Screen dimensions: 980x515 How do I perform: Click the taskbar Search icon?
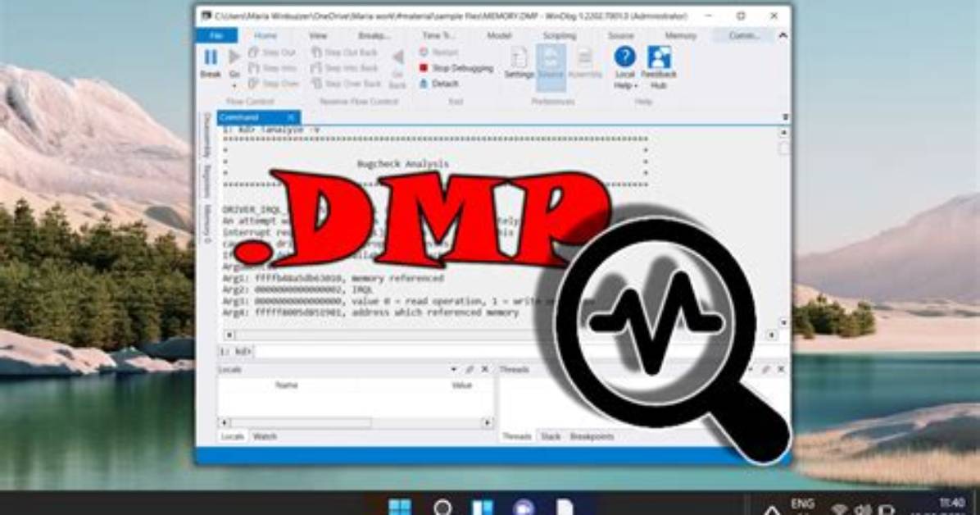(x=442, y=507)
